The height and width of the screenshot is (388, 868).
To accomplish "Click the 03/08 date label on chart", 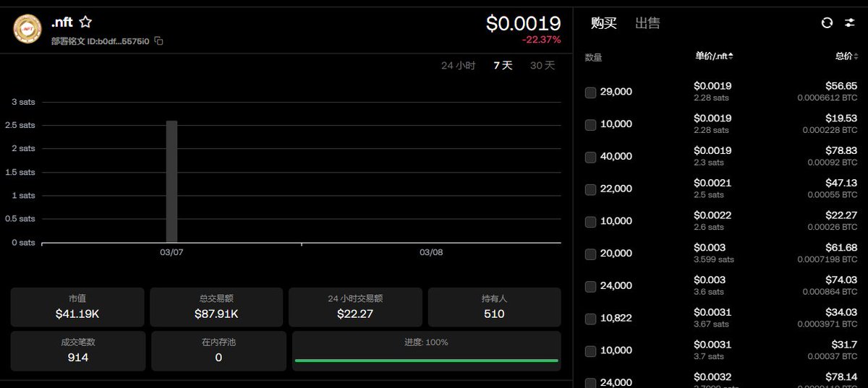I will click(x=430, y=252).
